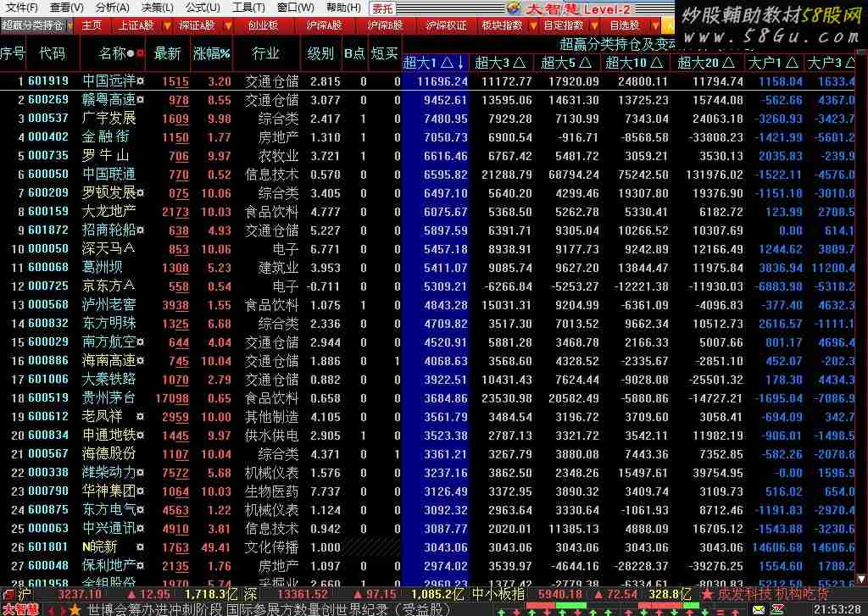Viewport: 868px width, 616px height.
Task: Open the 决策(L) menu
Action: click(x=158, y=8)
